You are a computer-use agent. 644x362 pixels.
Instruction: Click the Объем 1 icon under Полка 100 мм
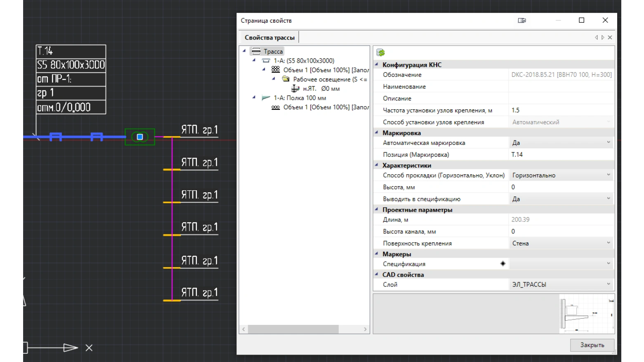(276, 107)
